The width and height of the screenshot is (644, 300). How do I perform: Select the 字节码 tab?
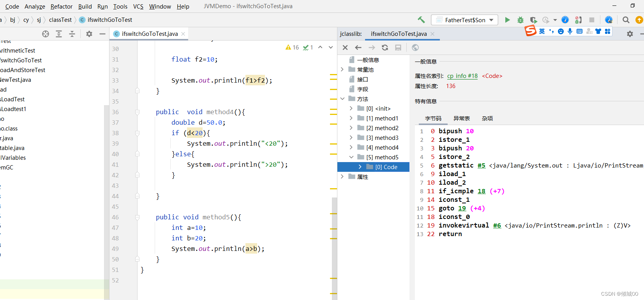[433, 118]
